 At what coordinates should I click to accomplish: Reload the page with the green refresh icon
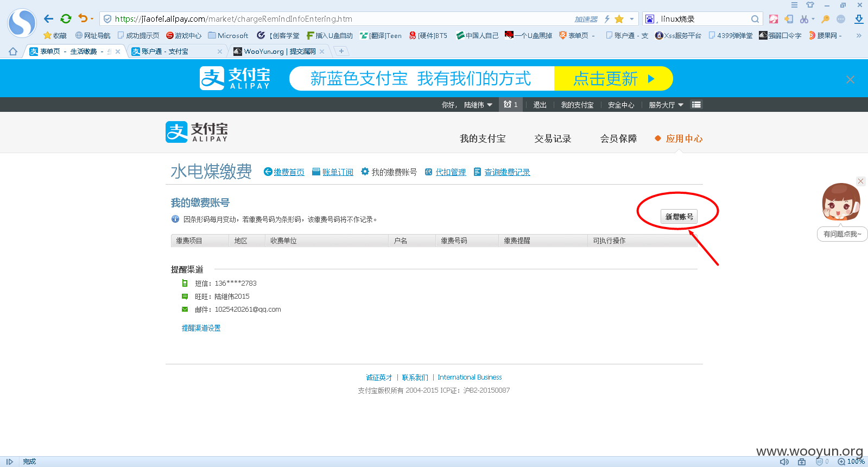pos(66,19)
